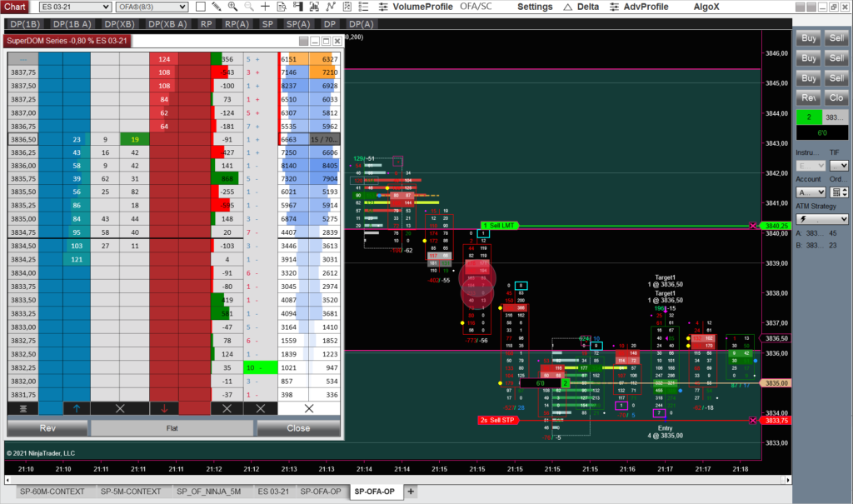Viewport: 853px width, 504px height.
Task: Click X under the SuperDOM volume columns
Action: tap(309, 408)
